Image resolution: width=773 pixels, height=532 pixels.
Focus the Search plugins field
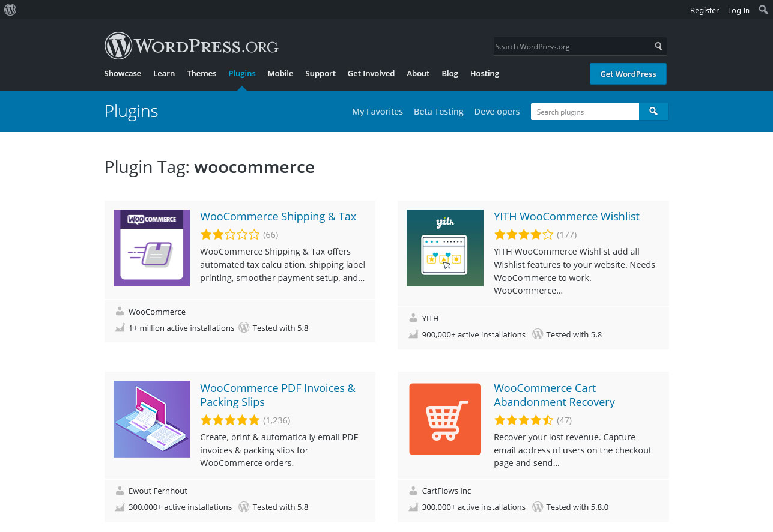point(585,112)
